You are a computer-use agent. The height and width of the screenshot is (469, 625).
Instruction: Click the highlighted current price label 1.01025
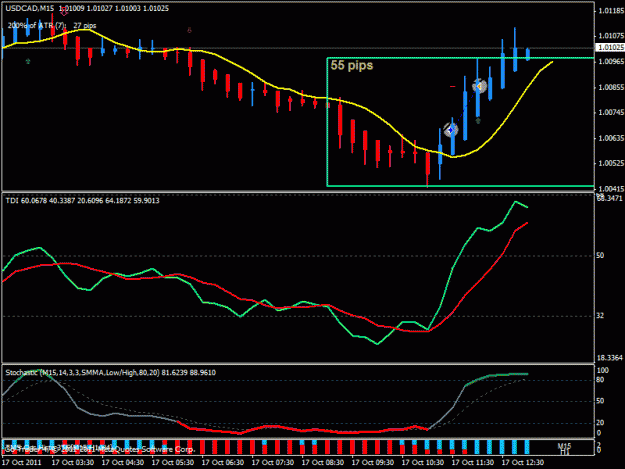(610, 47)
